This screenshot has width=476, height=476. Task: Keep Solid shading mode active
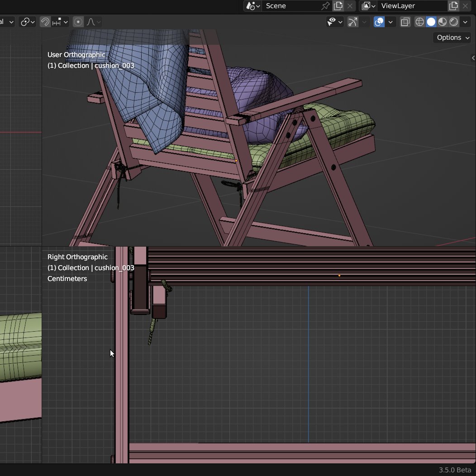pos(431,21)
